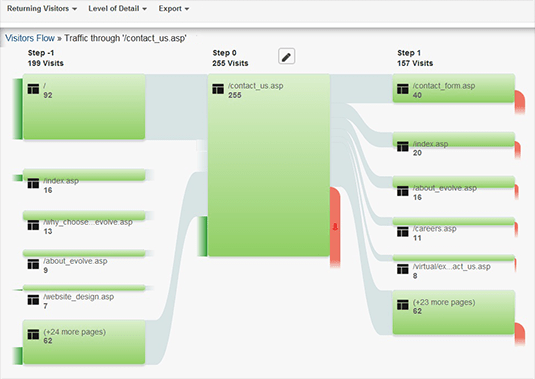535x379 pixels.
Task: Click the '199 Visits' count under Step -1
Action: pyautogui.click(x=46, y=63)
